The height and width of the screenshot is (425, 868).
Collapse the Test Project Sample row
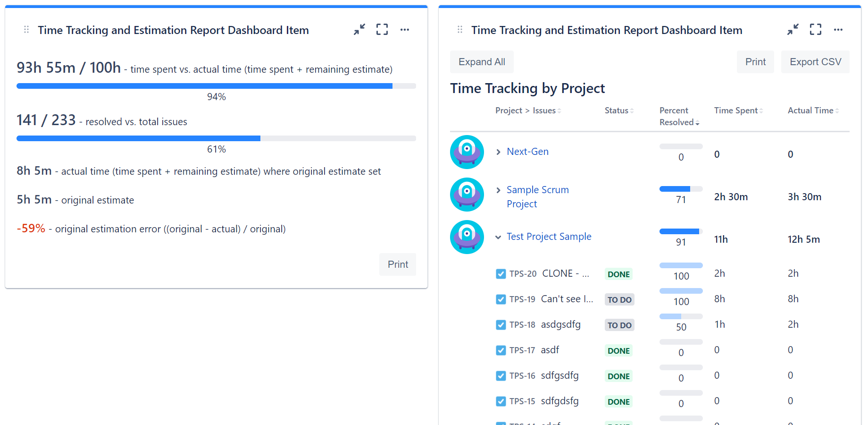[x=498, y=237]
